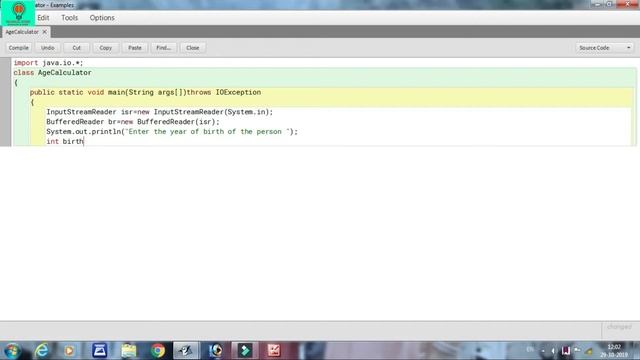This screenshot has height=360, width=640.
Task: Click the editor left margin gutter
Action: coord(5,102)
